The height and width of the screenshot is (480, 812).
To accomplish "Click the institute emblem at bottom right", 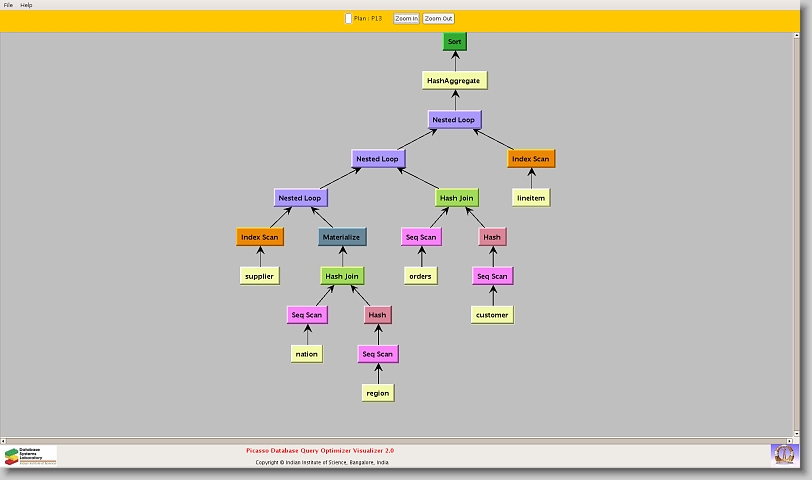I will click(x=784, y=454).
